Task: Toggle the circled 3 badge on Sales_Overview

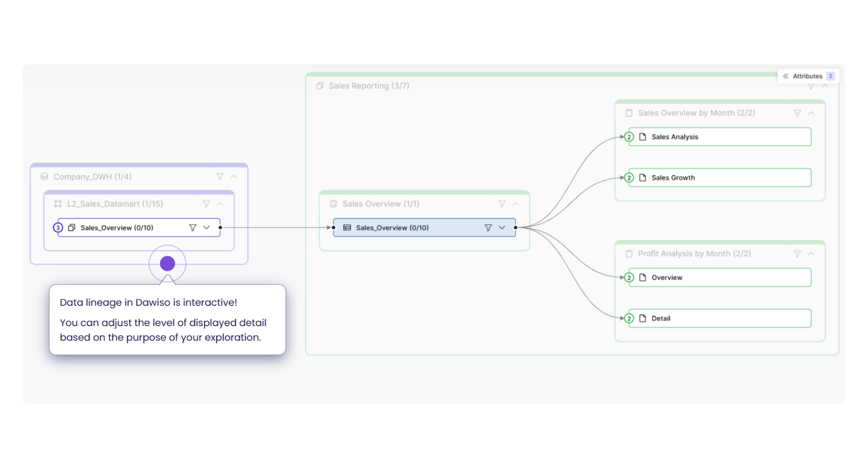Action: pyautogui.click(x=57, y=227)
